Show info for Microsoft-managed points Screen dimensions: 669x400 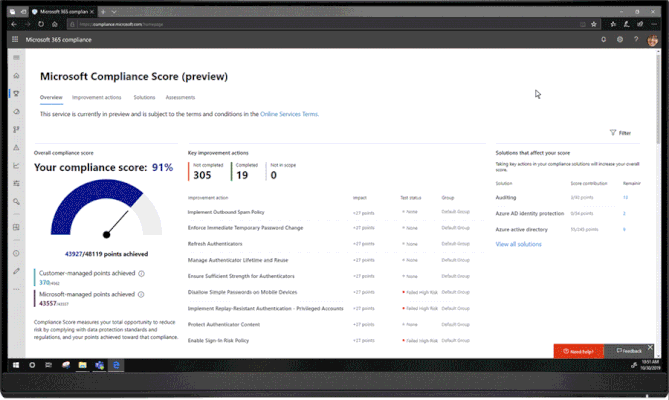[x=141, y=295]
